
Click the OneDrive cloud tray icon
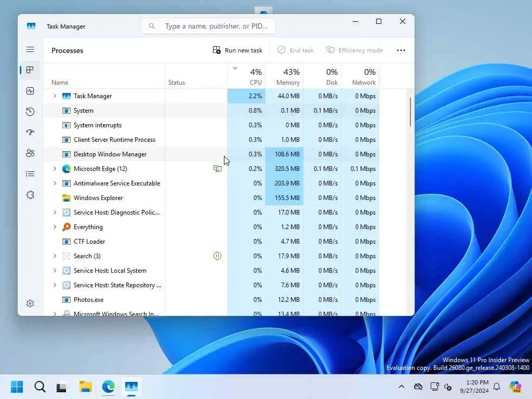point(418,387)
